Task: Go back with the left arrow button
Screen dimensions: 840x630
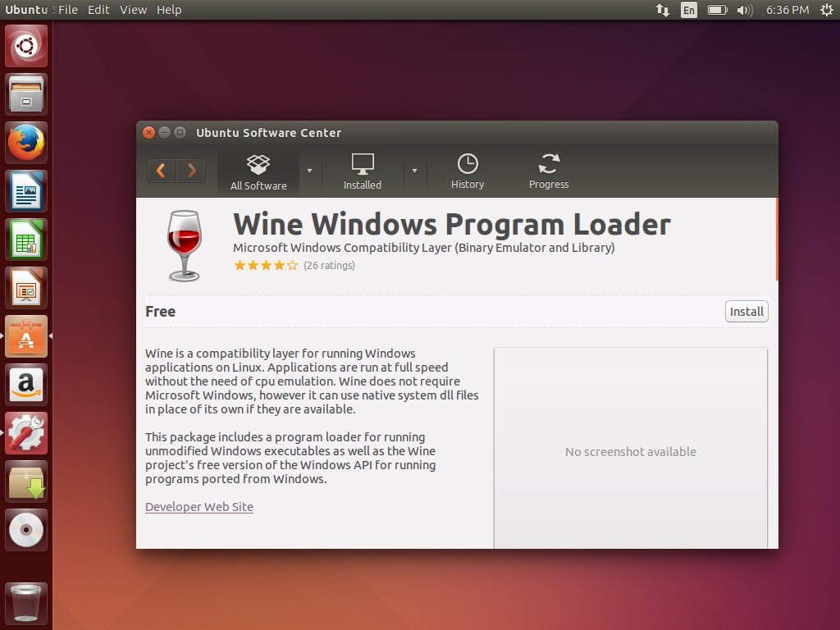Action: (x=162, y=171)
